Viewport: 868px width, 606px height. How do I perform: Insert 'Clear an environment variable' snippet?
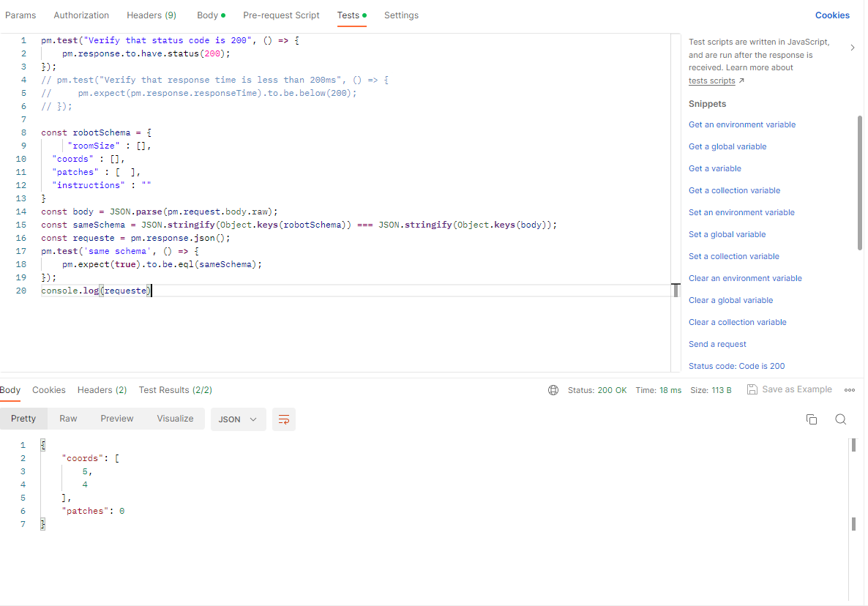pyautogui.click(x=745, y=278)
